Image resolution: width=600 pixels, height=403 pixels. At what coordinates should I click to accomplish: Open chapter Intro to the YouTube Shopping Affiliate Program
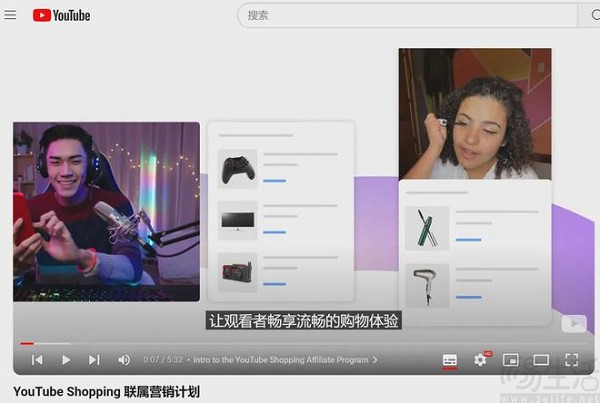[x=280, y=360]
